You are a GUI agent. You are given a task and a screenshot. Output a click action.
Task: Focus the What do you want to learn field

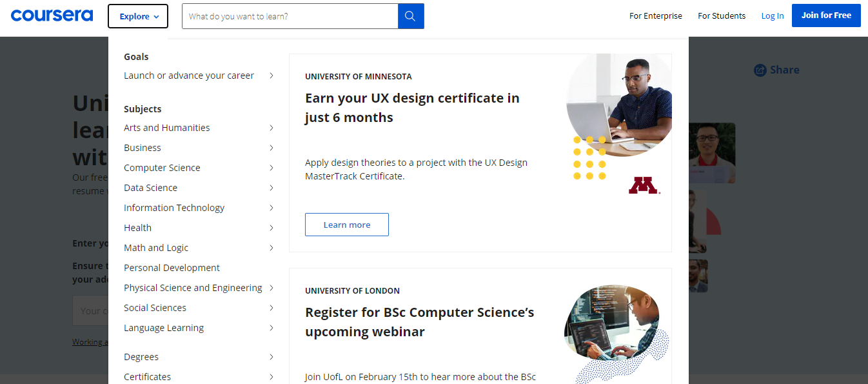tap(290, 16)
